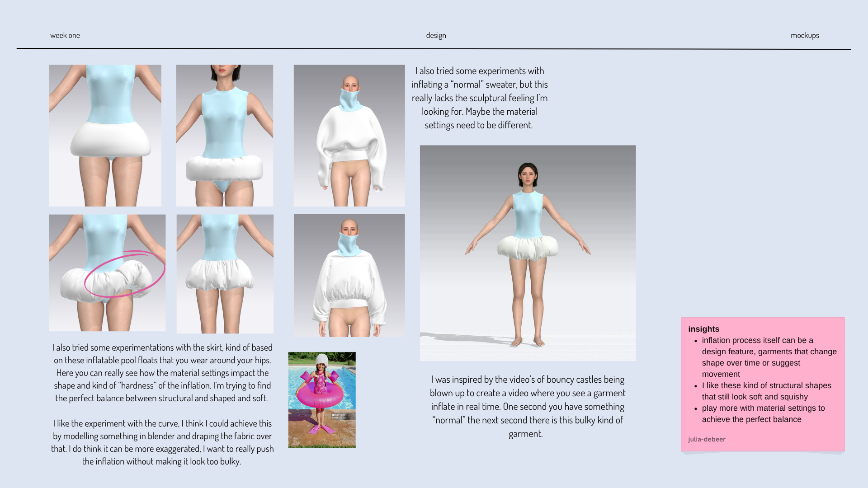This screenshot has width=868, height=488.
Task: Select the 'week one' header label
Action: pos(65,35)
